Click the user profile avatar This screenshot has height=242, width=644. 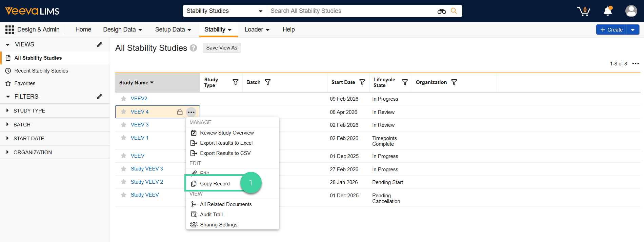pyautogui.click(x=631, y=11)
